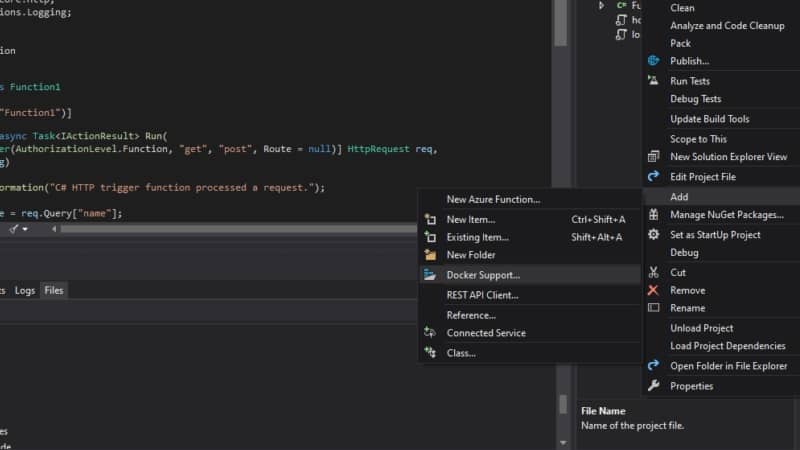This screenshot has width=800, height=450.
Task: Click the vertical scrollbar thumb at top of editor
Action: 560,23
